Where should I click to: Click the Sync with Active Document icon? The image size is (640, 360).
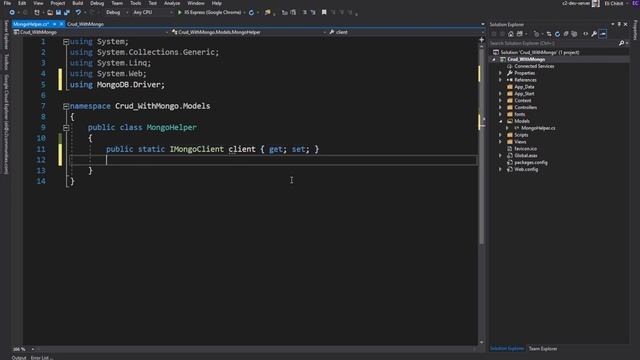point(549,34)
